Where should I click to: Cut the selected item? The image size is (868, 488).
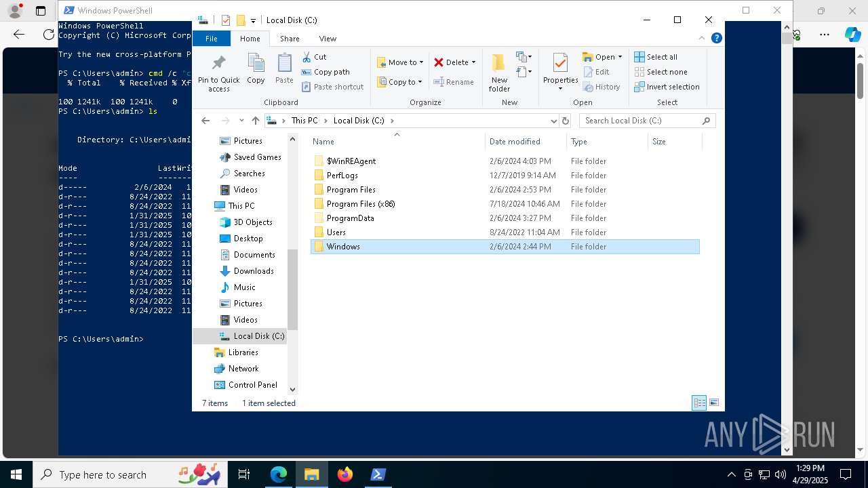pos(314,57)
